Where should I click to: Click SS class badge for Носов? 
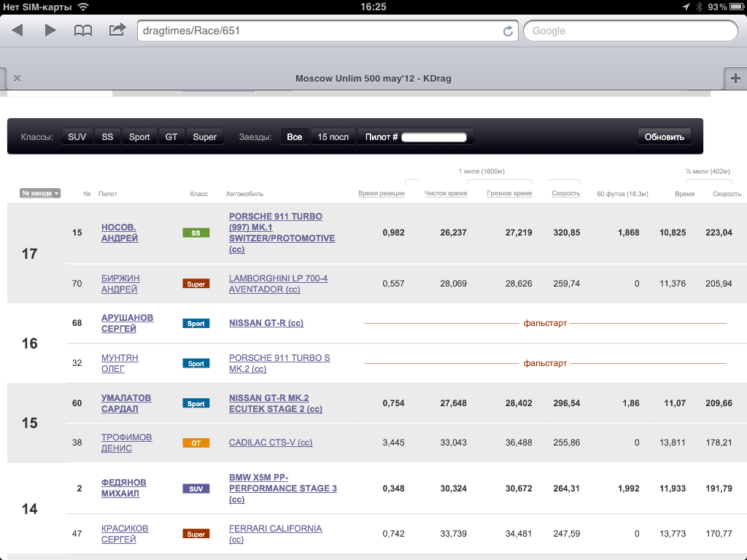tap(196, 233)
